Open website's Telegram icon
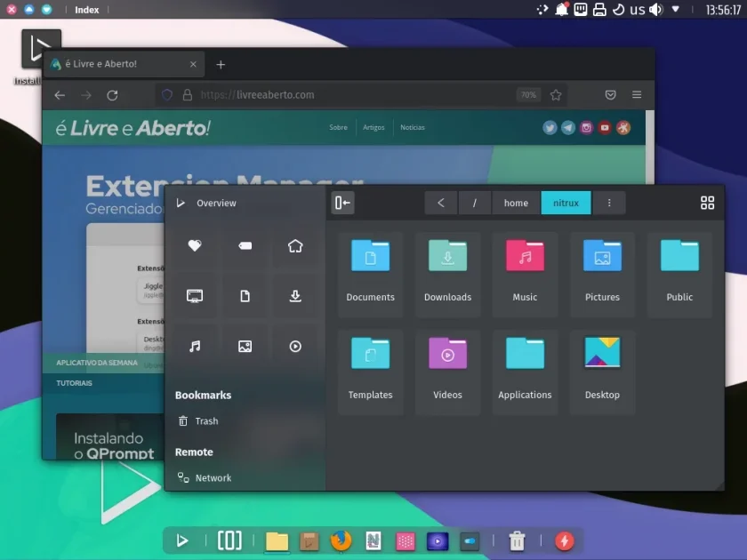 coord(568,128)
